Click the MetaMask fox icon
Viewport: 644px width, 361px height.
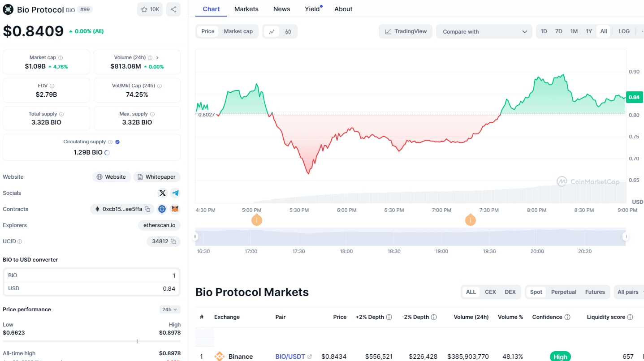tap(176, 209)
